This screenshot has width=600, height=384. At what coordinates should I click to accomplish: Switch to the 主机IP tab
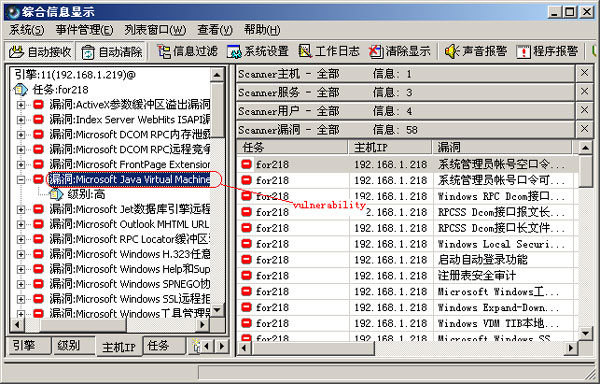tap(119, 347)
